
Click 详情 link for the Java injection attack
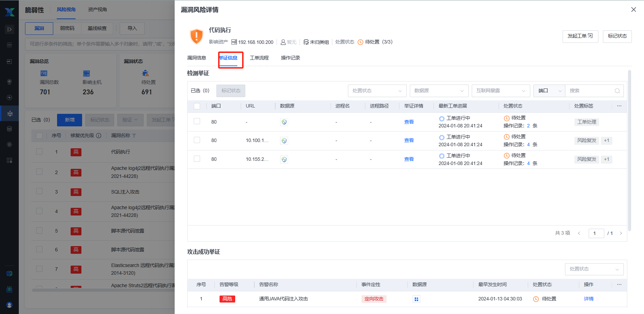(x=588, y=299)
